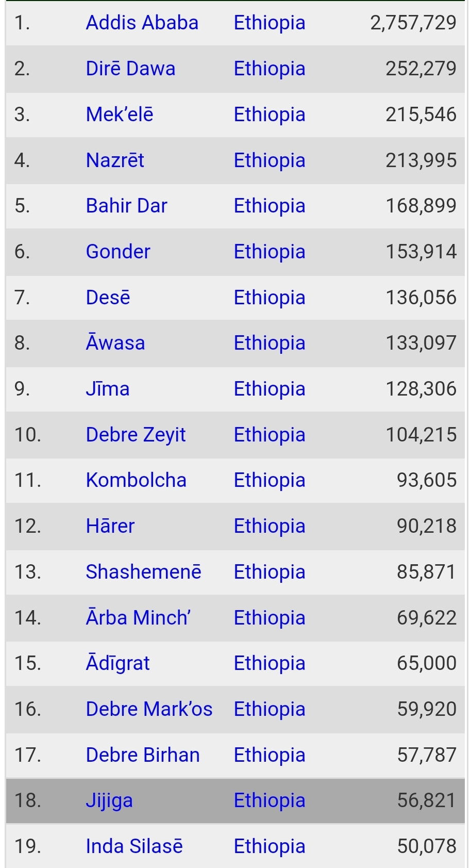471x868 pixels.
Task: Select the Hārer city link
Action: pos(110,526)
